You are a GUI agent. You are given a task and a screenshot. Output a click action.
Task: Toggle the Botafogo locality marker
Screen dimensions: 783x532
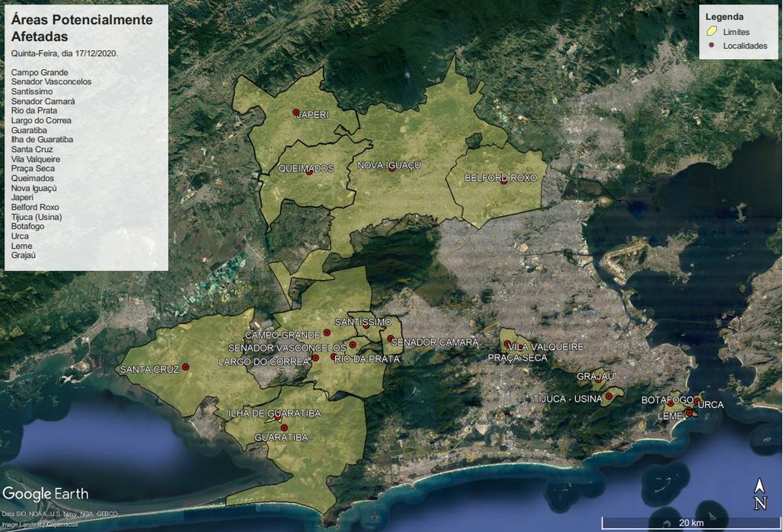click(670, 403)
